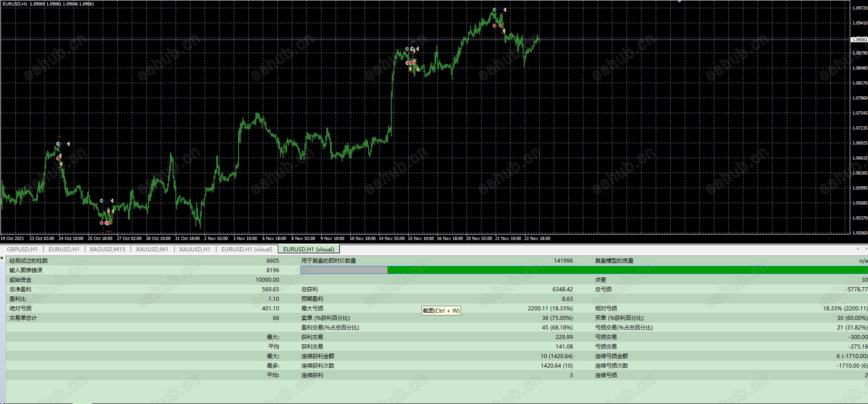
Task: Click yellow close triangle beside the 25 Oct entry
Action: [112, 200]
